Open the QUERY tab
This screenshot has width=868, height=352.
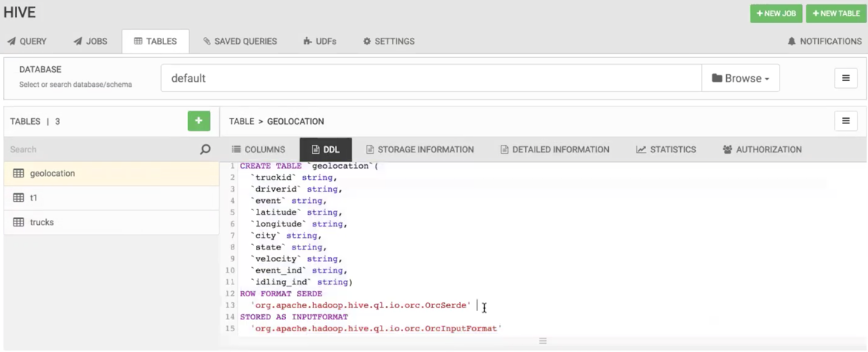tap(27, 42)
